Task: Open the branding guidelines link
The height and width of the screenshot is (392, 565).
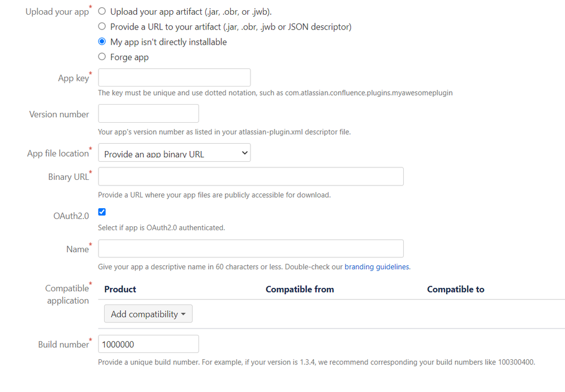Action: tap(377, 266)
